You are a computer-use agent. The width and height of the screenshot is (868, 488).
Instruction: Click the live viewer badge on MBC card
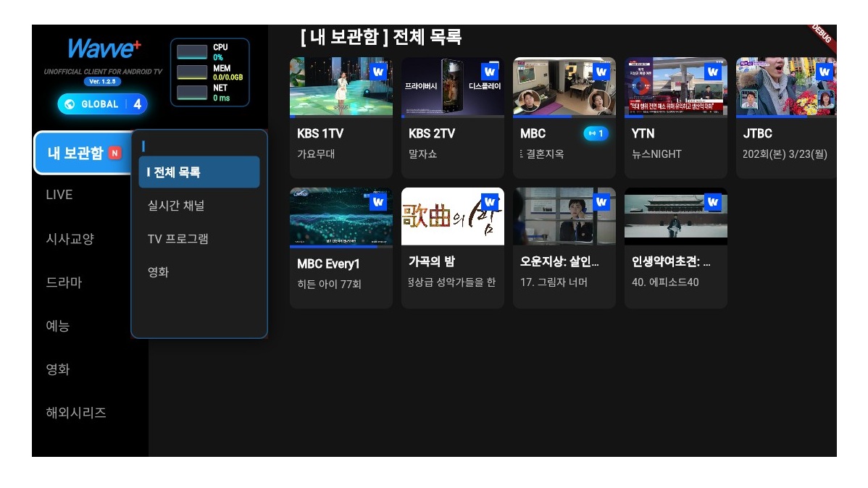pyautogui.click(x=596, y=133)
